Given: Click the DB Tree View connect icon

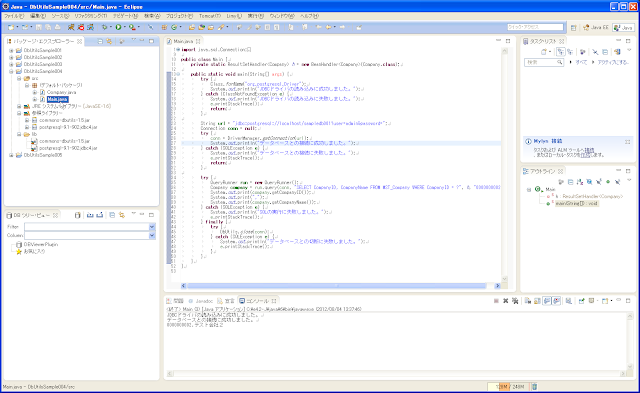Looking at the screenshot, I should 78,215.
